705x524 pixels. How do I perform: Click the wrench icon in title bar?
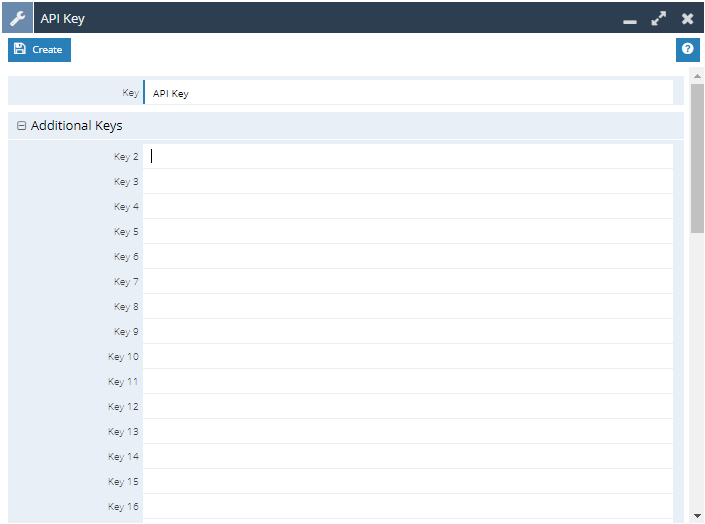(17, 18)
